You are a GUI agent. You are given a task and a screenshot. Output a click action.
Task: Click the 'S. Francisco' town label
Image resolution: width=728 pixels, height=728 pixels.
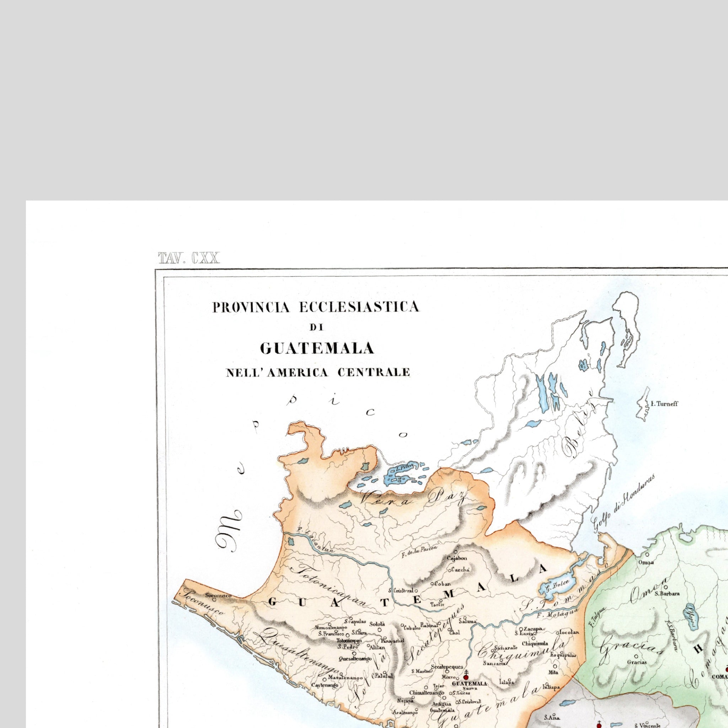coord(331,634)
